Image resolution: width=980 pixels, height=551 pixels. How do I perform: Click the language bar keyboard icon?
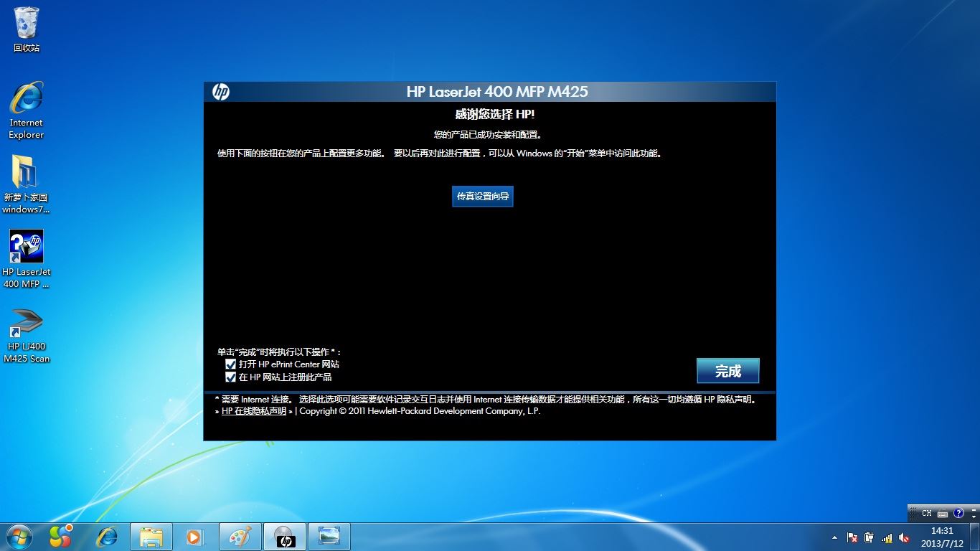coord(943,513)
